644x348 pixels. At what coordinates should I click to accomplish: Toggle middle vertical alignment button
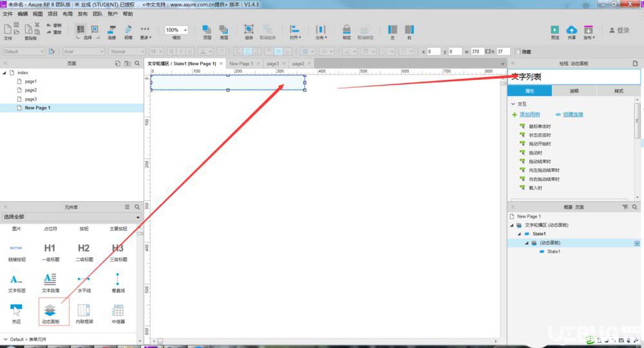[x=278, y=52]
